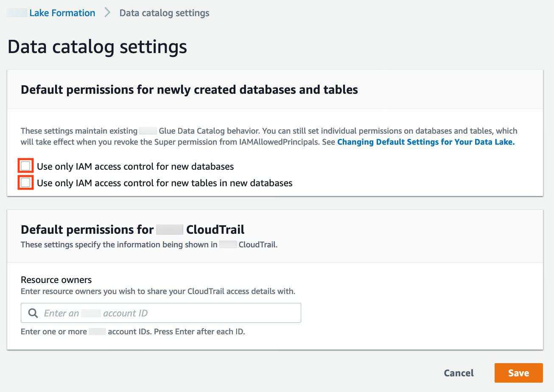The width and height of the screenshot is (554, 392).
Task: Click the Data catalog settings page heading
Action: point(97,47)
